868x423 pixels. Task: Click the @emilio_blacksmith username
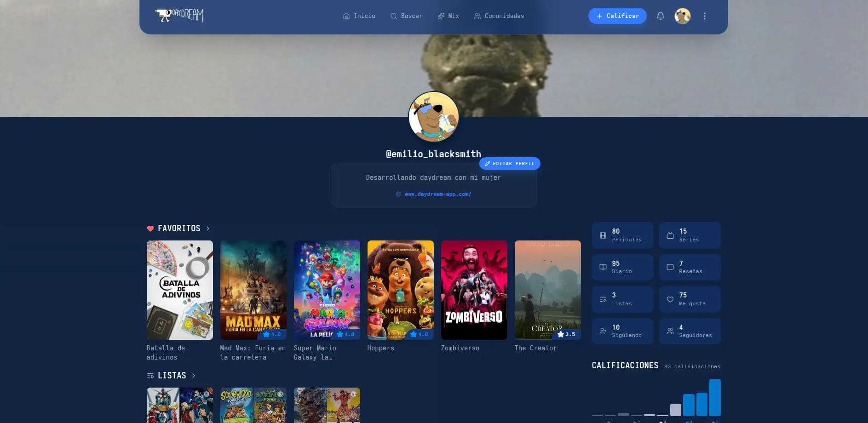pyautogui.click(x=434, y=154)
